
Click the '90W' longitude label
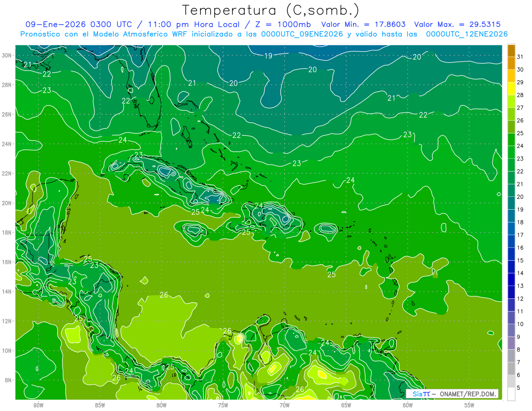tap(39, 405)
